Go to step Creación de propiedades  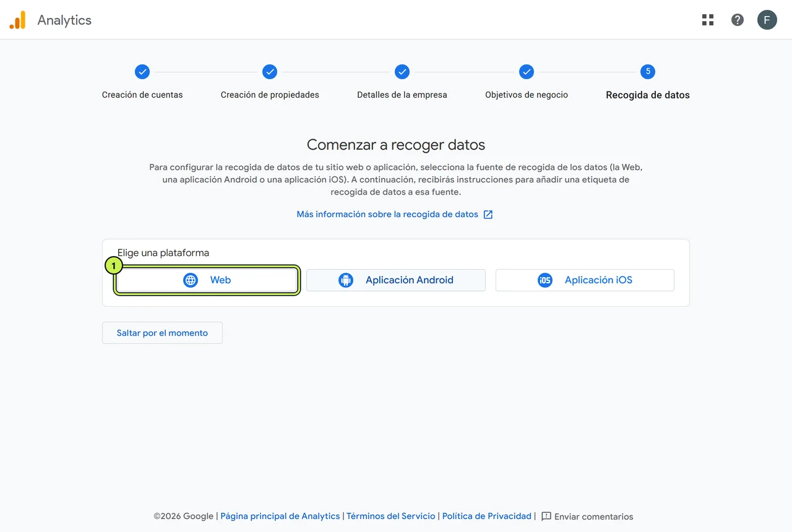pyautogui.click(x=270, y=82)
